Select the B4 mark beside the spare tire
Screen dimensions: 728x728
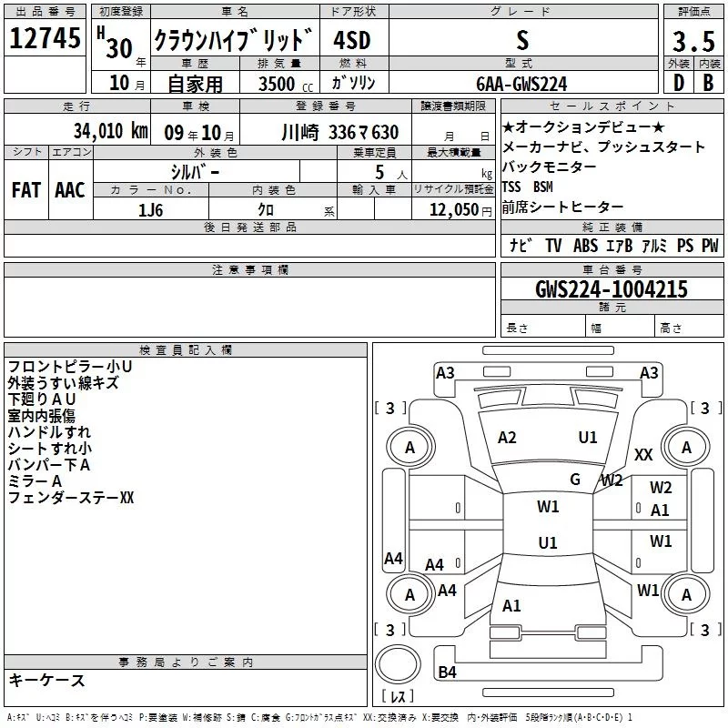(447, 672)
